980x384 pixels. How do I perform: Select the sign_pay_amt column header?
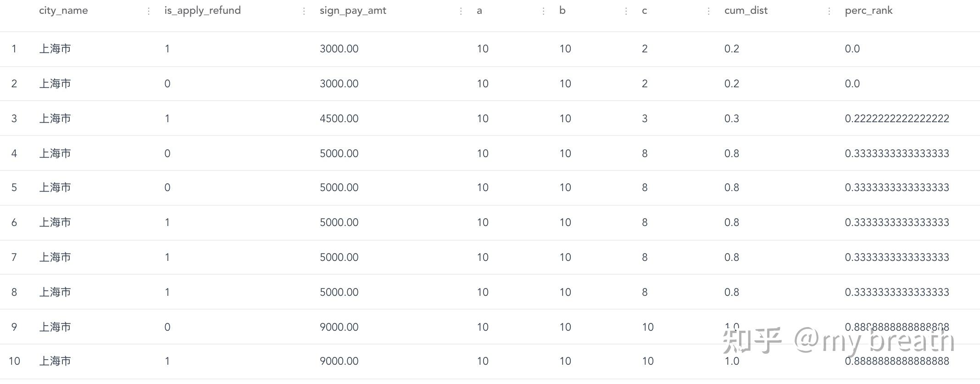click(x=353, y=11)
